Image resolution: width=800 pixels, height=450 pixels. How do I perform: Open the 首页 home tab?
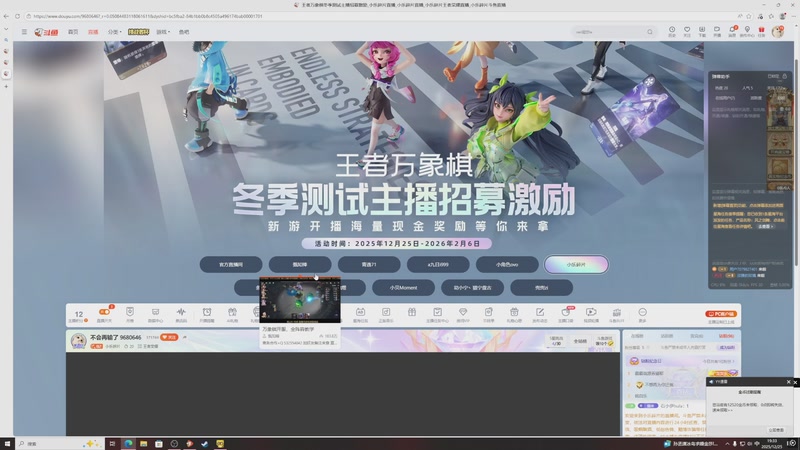coord(73,32)
